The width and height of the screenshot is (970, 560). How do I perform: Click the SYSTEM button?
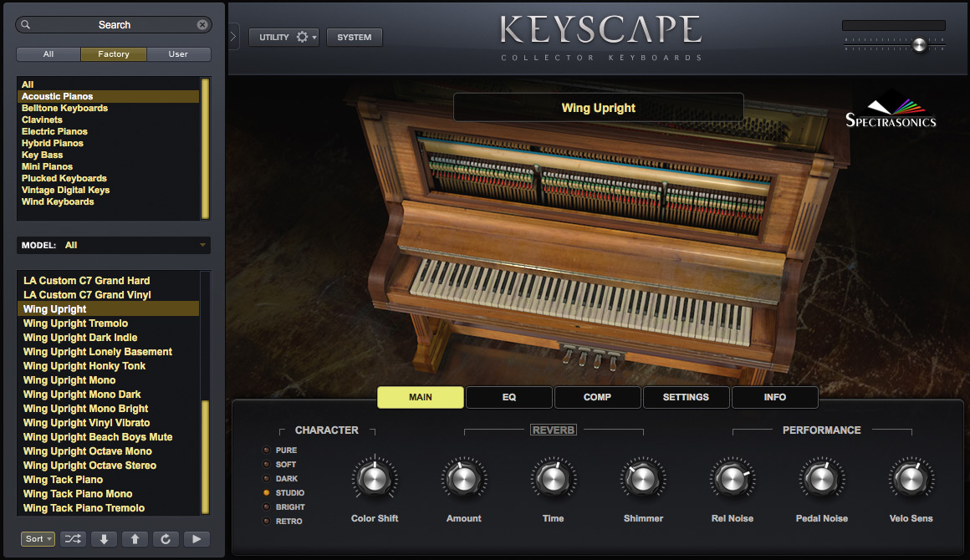(x=355, y=37)
